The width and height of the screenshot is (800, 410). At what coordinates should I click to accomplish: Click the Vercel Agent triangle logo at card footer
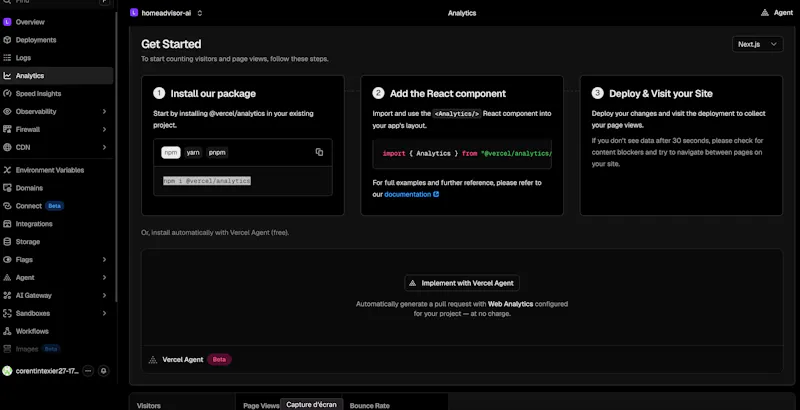(153, 360)
